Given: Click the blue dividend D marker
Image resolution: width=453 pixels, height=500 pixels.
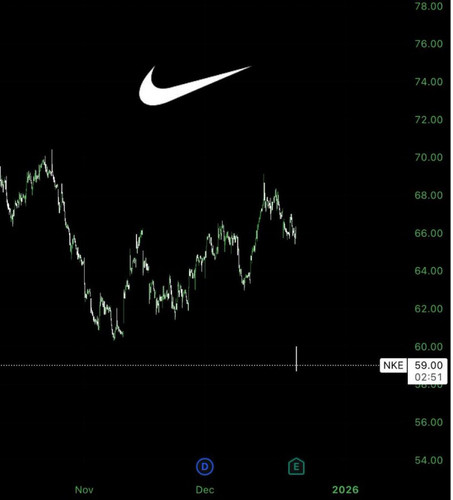Looking at the screenshot, I should [x=205, y=466].
